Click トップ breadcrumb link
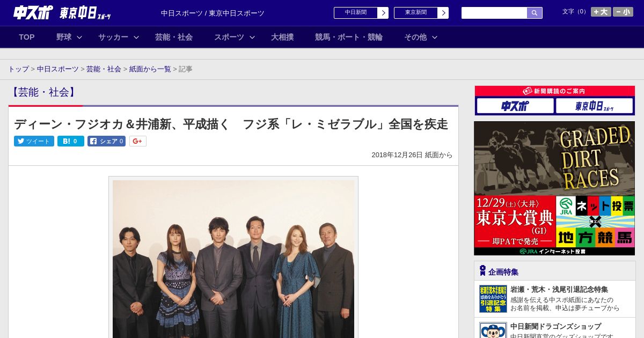This screenshot has height=338, width=644. point(18,69)
